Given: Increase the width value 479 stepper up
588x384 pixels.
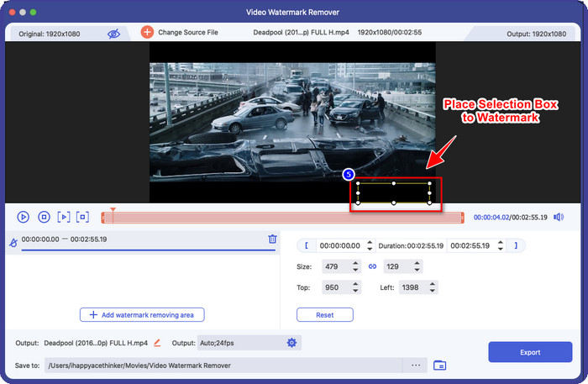Looking at the screenshot, I should pos(355,264).
